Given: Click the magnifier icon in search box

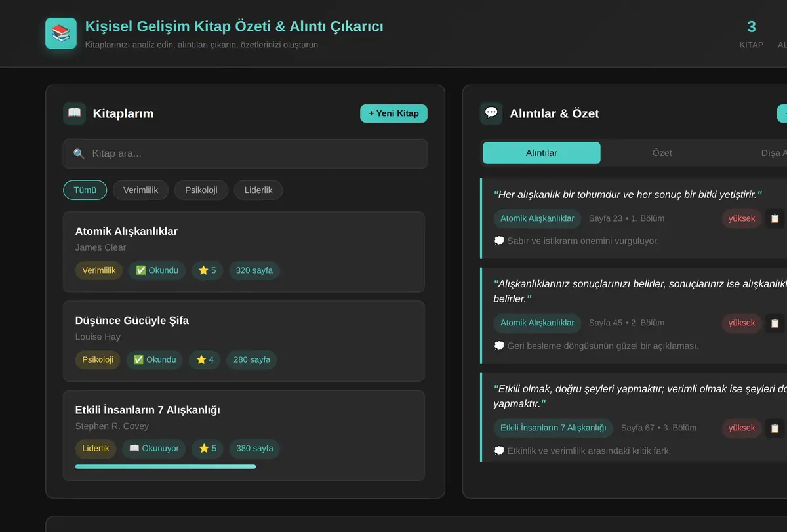Looking at the screenshot, I should (x=79, y=154).
